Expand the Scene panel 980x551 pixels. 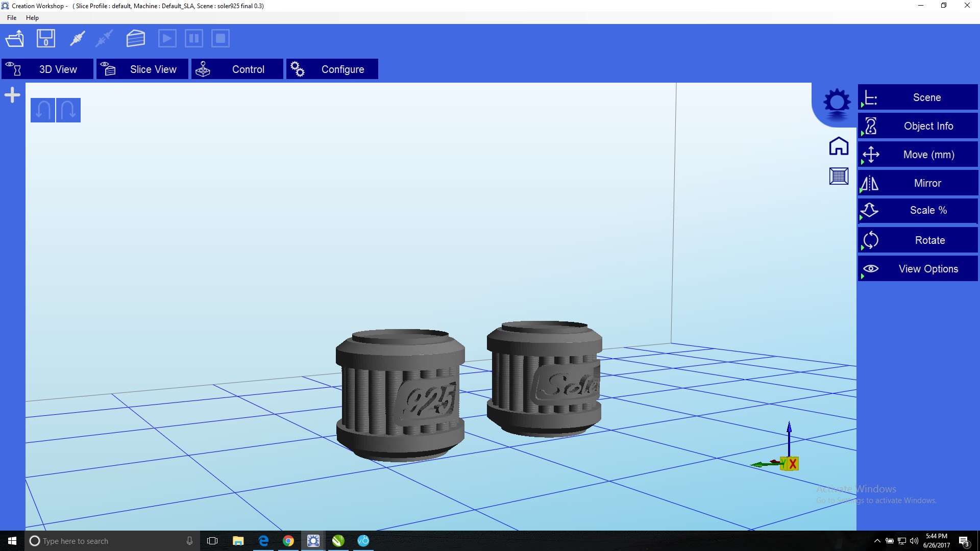[x=918, y=97]
